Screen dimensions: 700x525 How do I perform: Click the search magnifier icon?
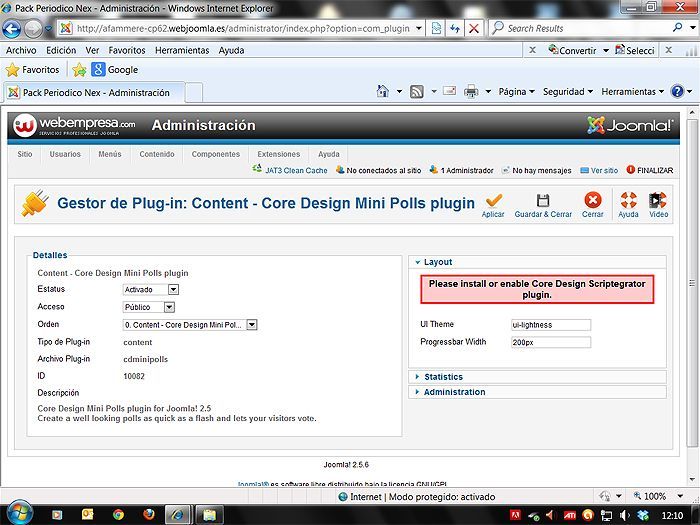tap(677, 28)
